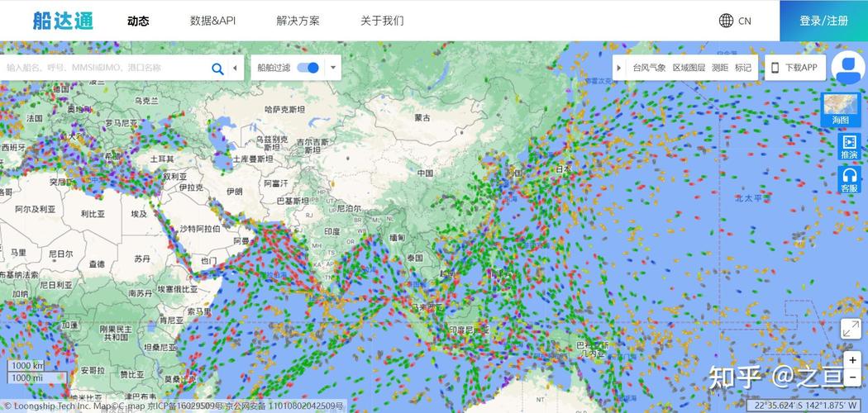The image size is (868, 413).
Task: Click the globe language icon
Action: pyautogui.click(x=726, y=21)
